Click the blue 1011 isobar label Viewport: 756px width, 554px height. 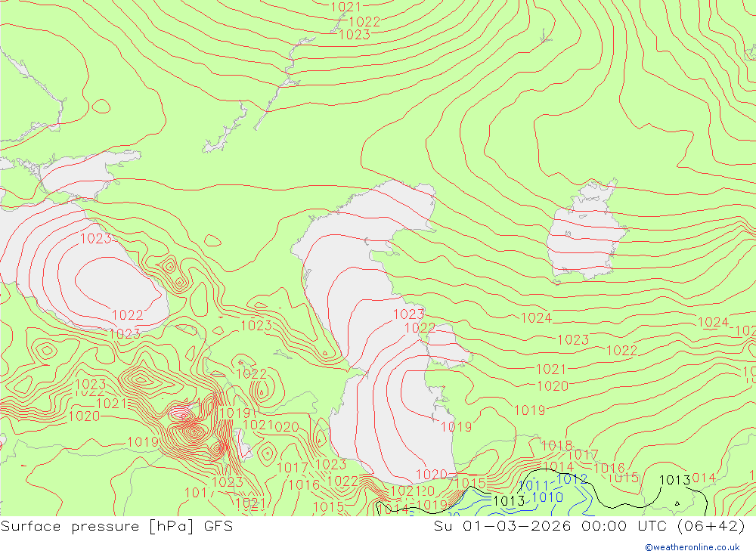pyautogui.click(x=534, y=485)
